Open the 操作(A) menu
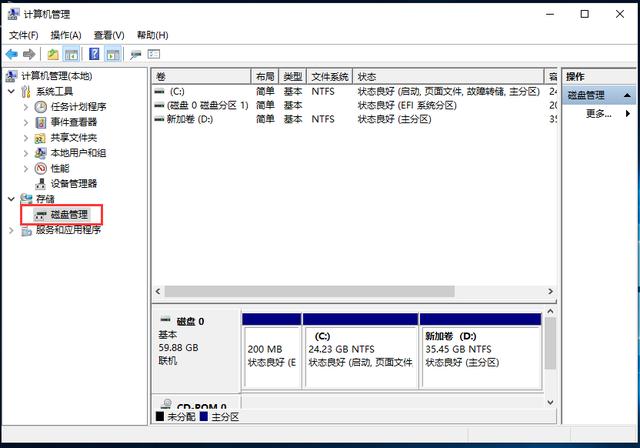The width and height of the screenshot is (640, 448). (x=65, y=35)
